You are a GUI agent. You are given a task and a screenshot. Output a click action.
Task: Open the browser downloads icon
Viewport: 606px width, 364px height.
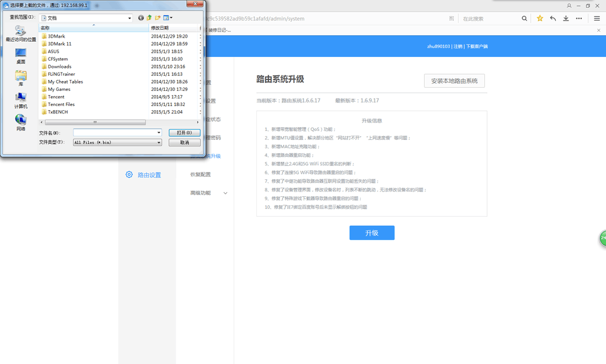pyautogui.click(x=566, y=18)
